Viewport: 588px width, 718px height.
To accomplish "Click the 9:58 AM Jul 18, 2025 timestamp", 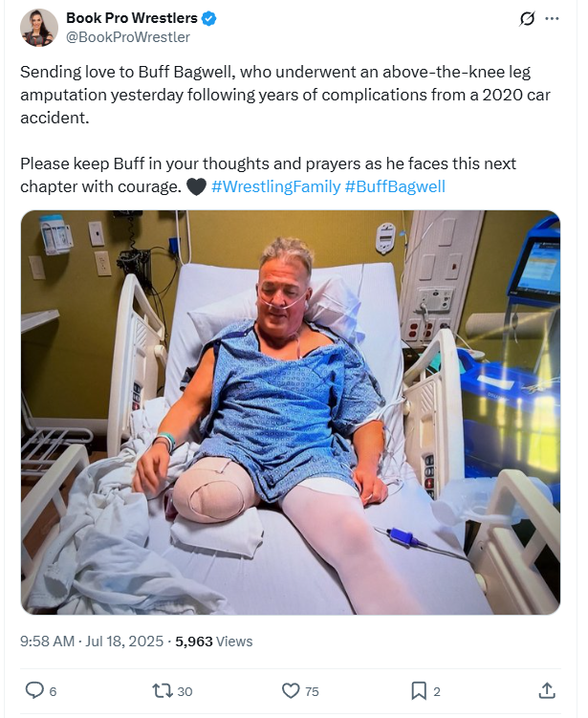I will (93, 642).
